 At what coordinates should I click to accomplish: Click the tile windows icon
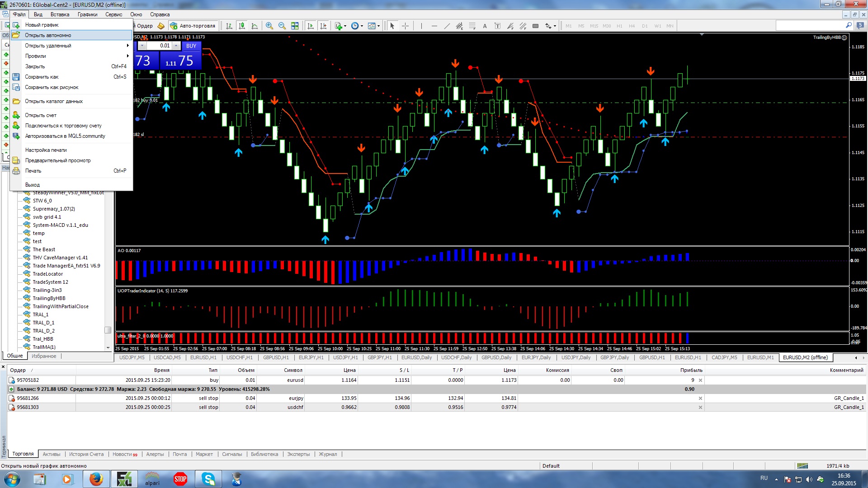(x=295, y=26)
